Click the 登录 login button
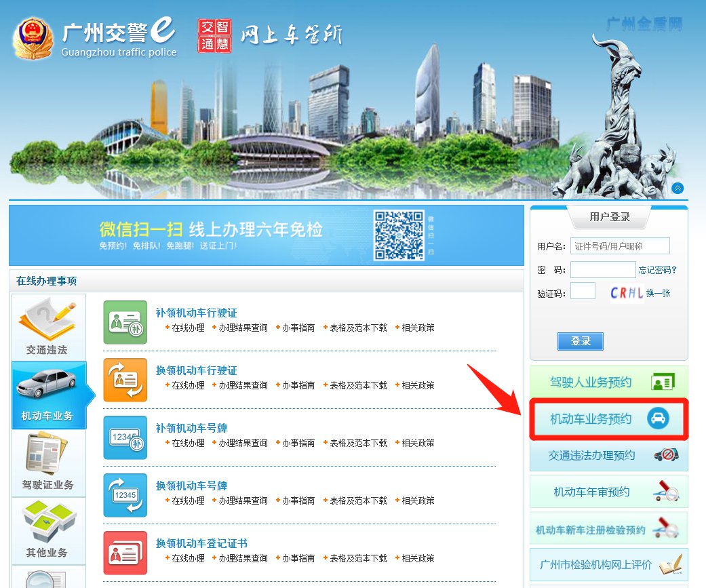 point(581,341)
